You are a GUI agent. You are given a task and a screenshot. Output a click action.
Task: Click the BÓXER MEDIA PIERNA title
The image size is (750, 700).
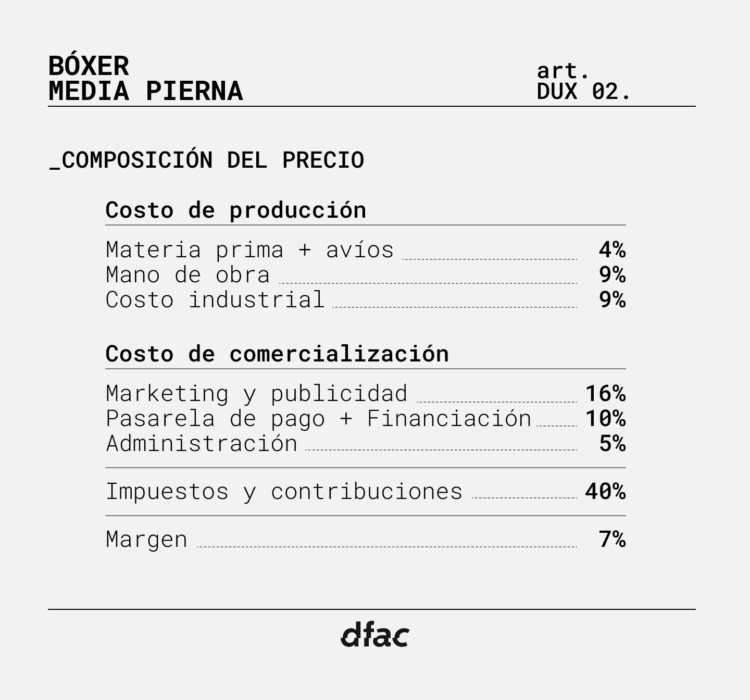click(145, 79)
